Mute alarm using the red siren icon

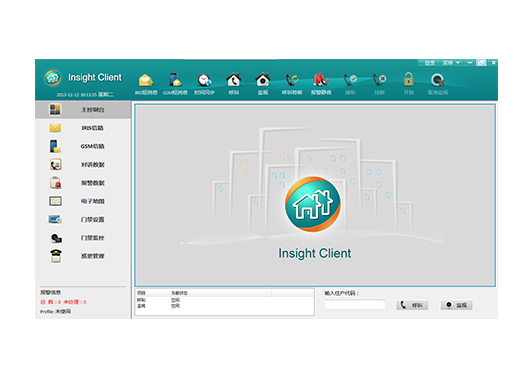(321, 80)
